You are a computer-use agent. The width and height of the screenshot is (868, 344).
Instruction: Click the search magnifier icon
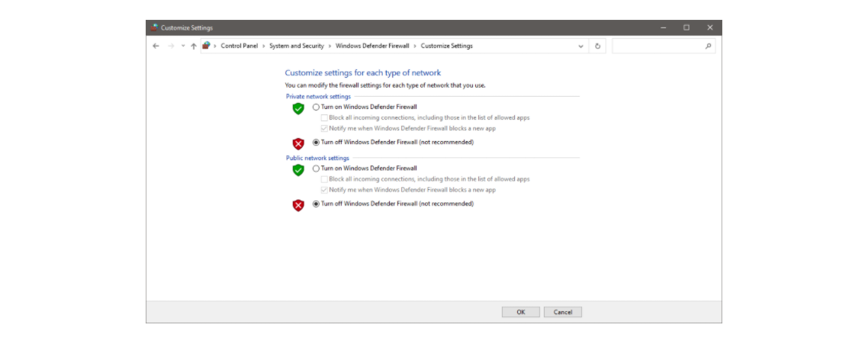709,46
